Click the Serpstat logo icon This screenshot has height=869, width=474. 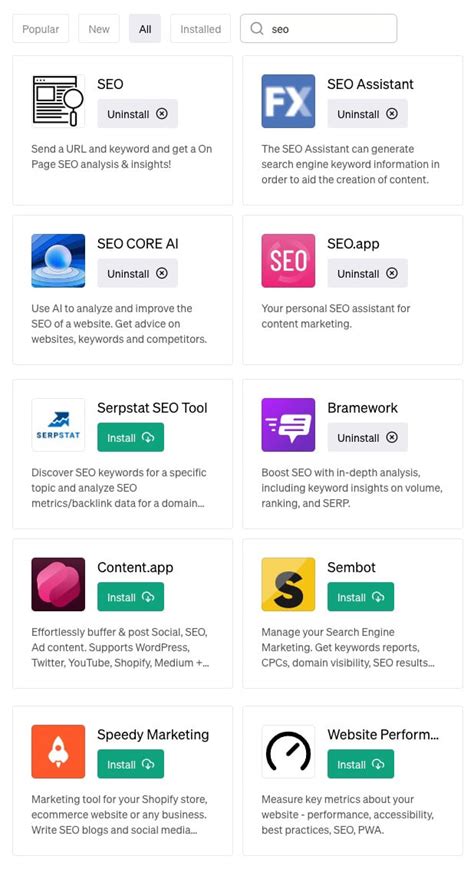[x=58, y=425]
